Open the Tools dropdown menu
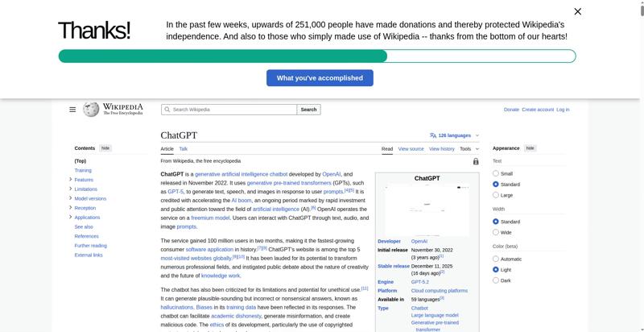 tap(468, 149)
